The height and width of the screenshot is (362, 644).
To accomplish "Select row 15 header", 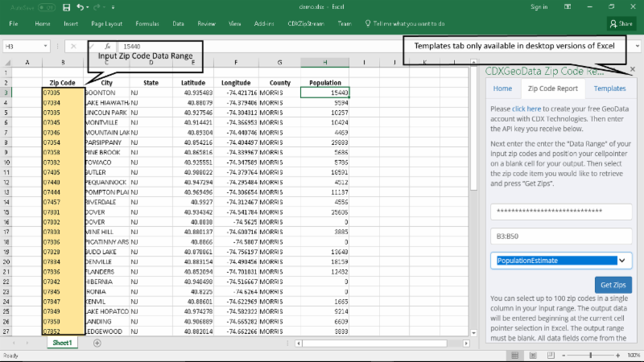I will [x=6, y=212].
